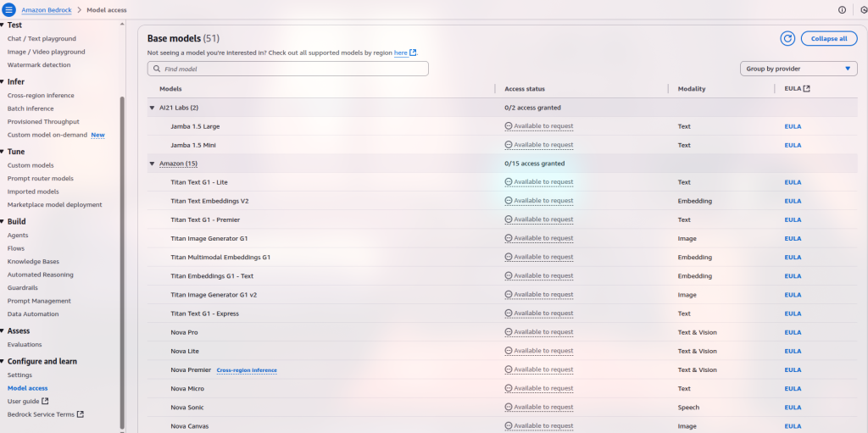Click '0/15 access granted' text
The height and width of the screenshot is (433, 868).
pyautogui.click(x=535, y=164)
